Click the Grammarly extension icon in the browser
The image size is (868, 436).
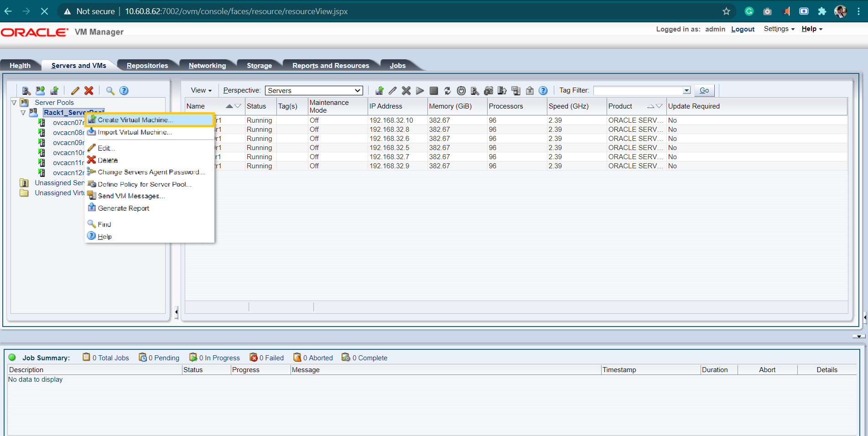point(749,11)
